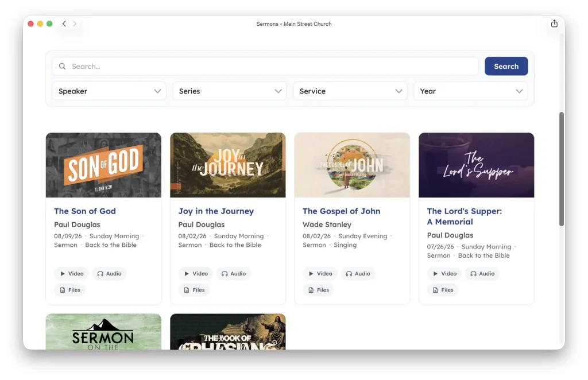588x380 pixels.
Task: Click the Sunday Evening service label
Action: click(363, 236)
